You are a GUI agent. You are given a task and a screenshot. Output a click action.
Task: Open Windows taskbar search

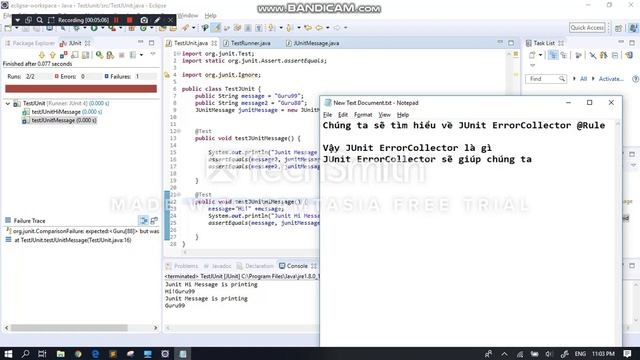[x=25, y=353]
